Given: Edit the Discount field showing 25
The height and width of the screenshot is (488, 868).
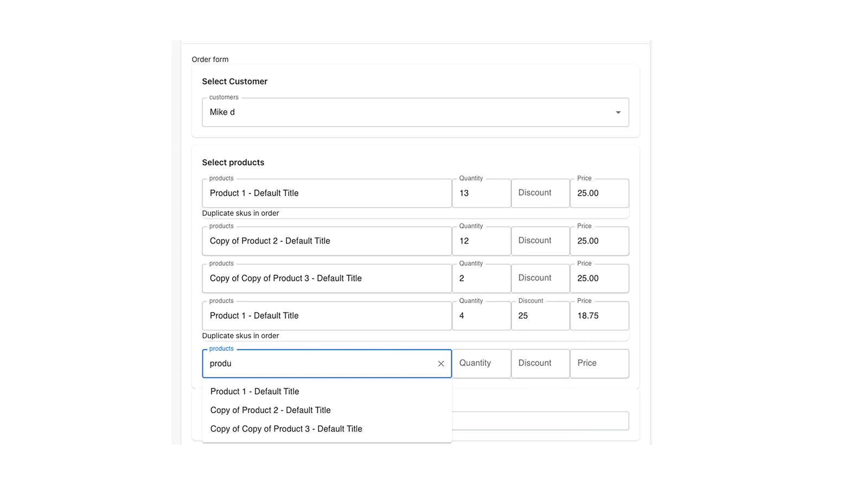Looking at the screenshot, I should click(x=540, y=316).
